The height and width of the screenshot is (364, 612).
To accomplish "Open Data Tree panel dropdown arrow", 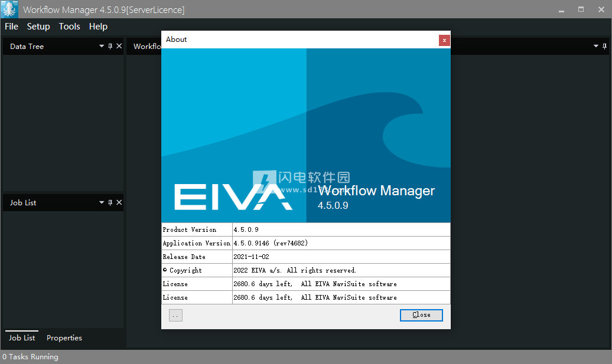I will coord(102,46).
